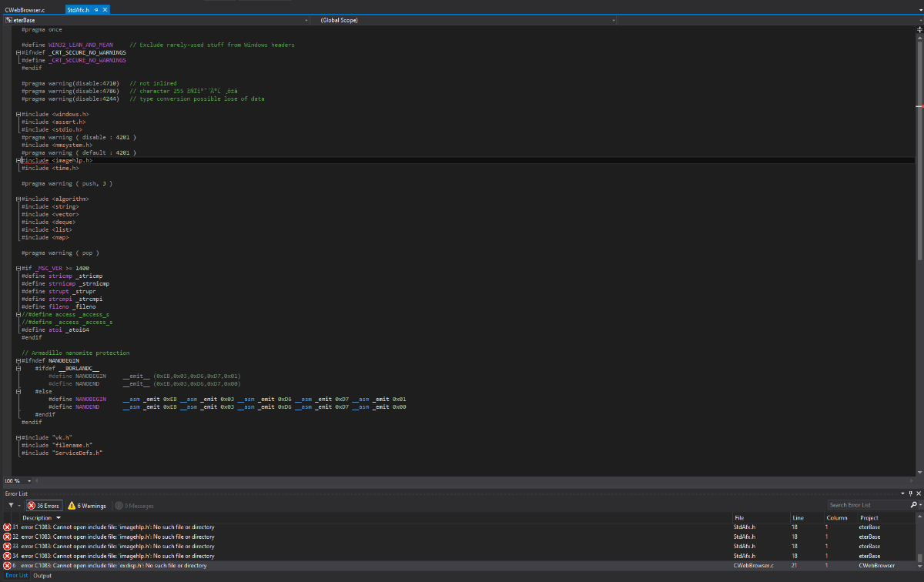Click the error icon on row 31

pyautogui.click(x=7, y=527)
